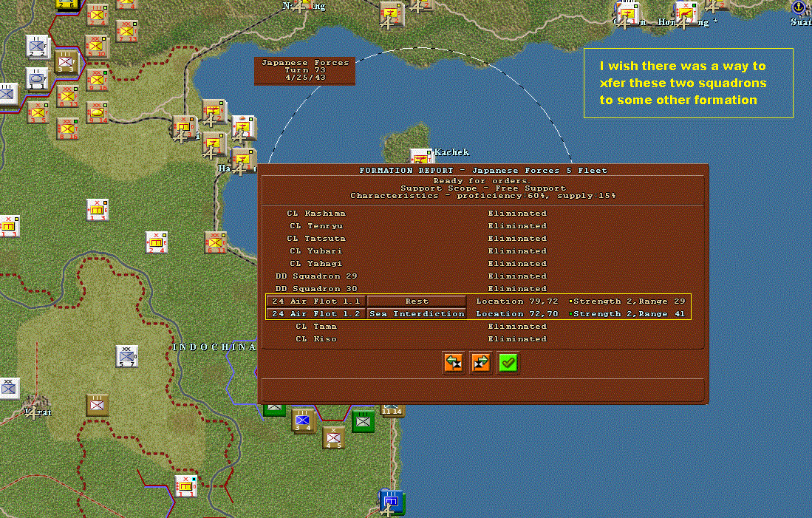Select the blue division marked 5 7
The width and height of the screenshot is (812, 518).
126,356
